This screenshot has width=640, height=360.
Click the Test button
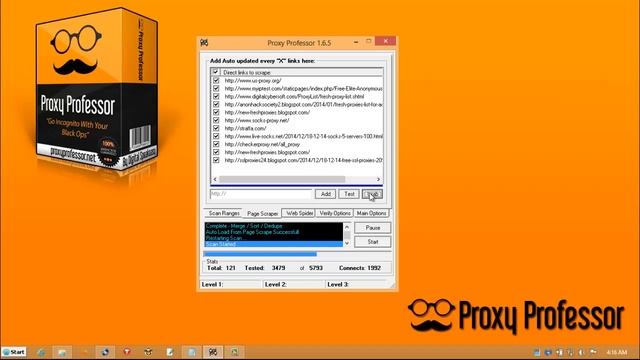point(349,194)
